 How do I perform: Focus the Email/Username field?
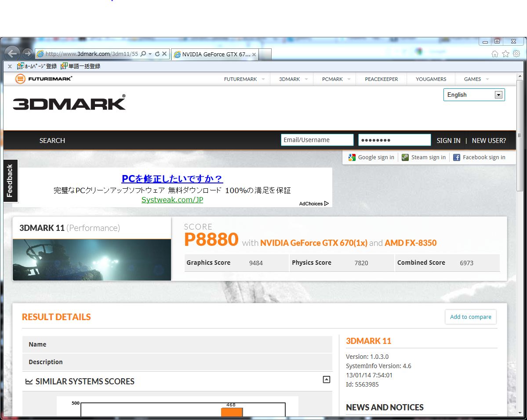(317, 140)
